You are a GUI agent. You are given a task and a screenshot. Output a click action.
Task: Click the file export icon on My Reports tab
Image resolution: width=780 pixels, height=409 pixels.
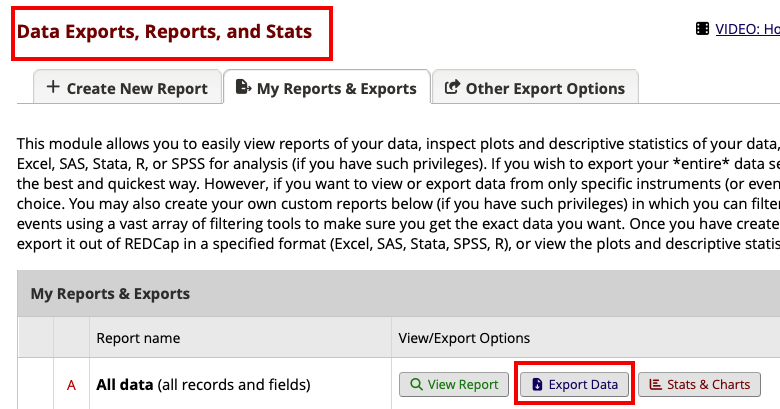(243, 87)
